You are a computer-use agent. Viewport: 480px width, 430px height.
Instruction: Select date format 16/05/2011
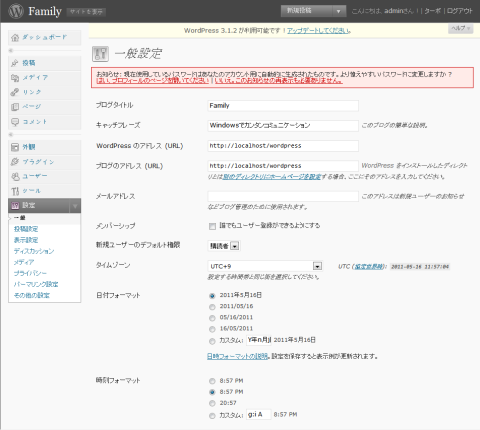(212, 329)
